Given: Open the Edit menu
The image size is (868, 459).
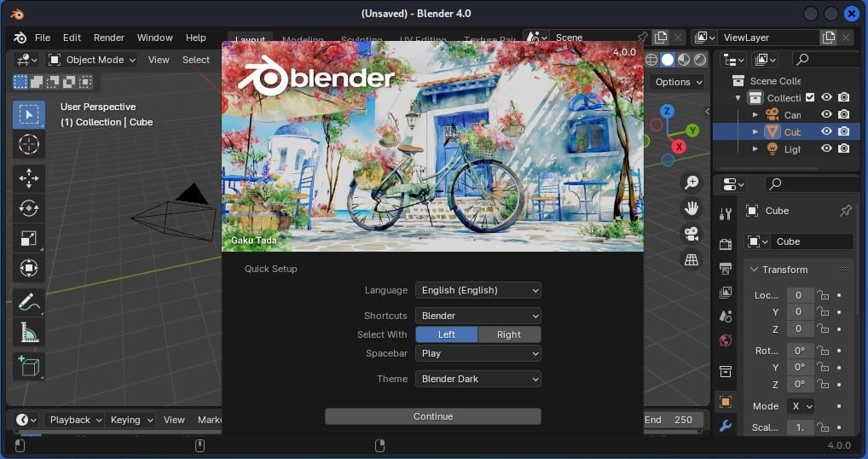Looking at the screenshot, I should click(72, 38).
